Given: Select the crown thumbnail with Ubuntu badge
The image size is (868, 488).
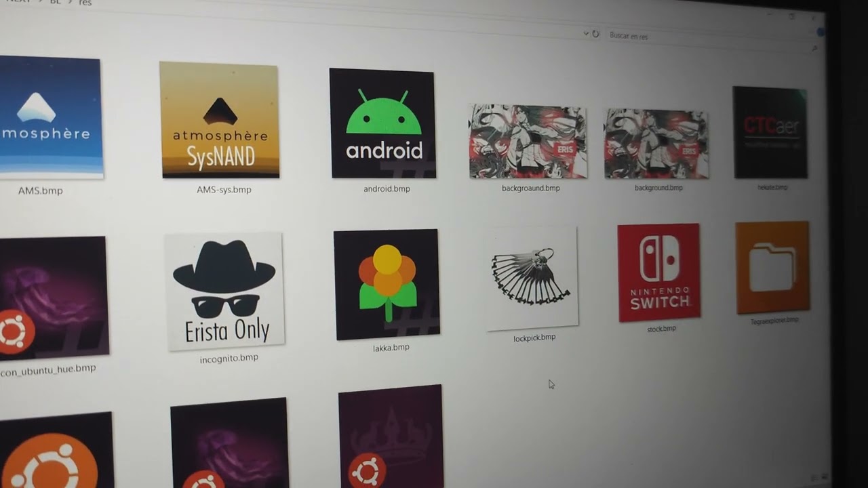Looking at the screenshot, I should point(391,436).
